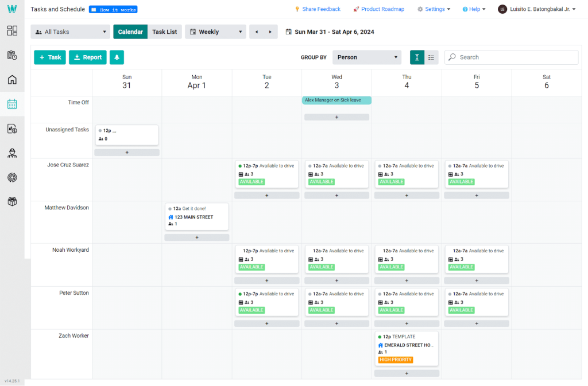Go to the next week arrow
This screenshot has width=588, height=386.
pos(270,32)
